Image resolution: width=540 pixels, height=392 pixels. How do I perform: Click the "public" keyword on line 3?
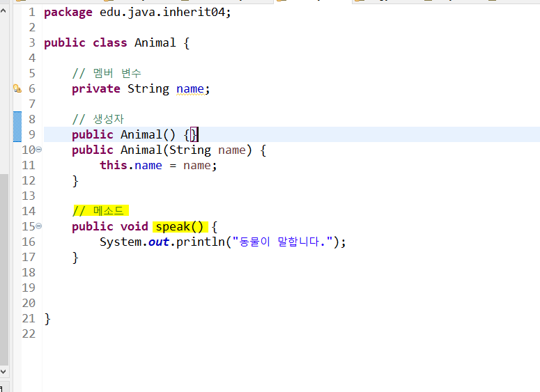tap(65, 43)
